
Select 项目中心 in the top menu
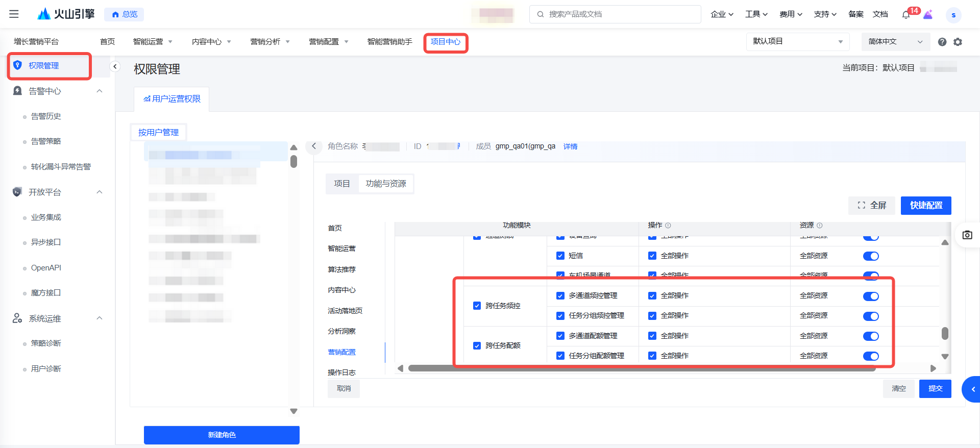pyautogui.click(x=446, y=42)
